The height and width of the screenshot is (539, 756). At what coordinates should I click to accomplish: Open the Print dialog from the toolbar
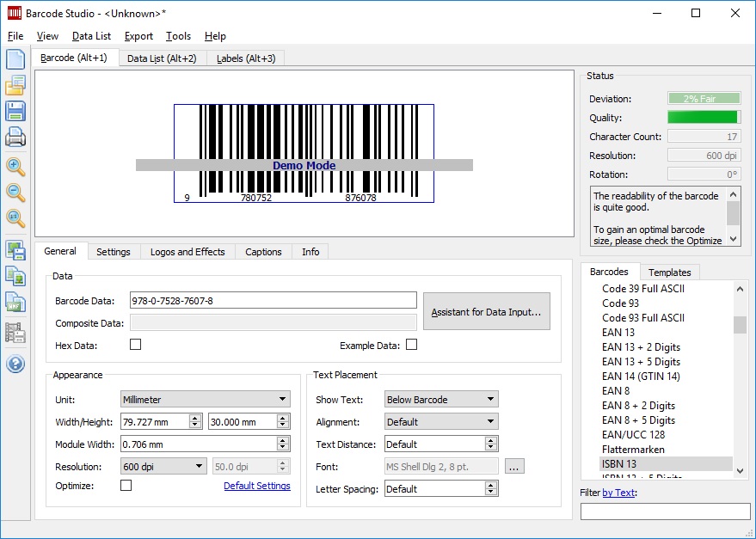coord(15,138)
